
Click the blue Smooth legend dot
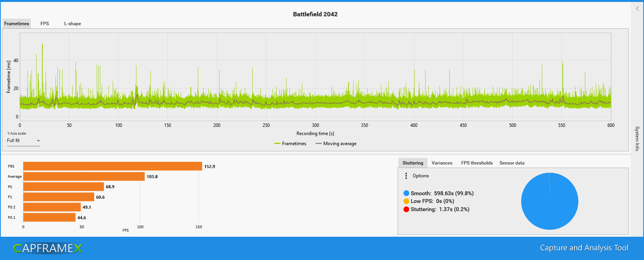point(406,193)
